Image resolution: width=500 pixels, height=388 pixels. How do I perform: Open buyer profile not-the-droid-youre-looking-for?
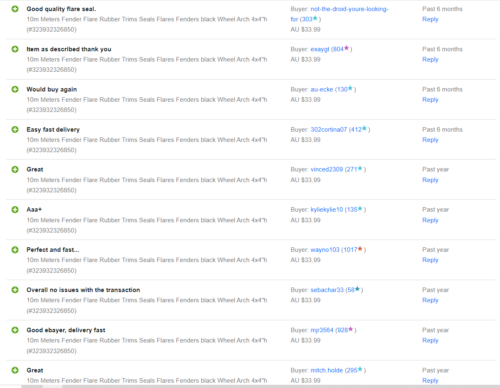pos(339,14)
